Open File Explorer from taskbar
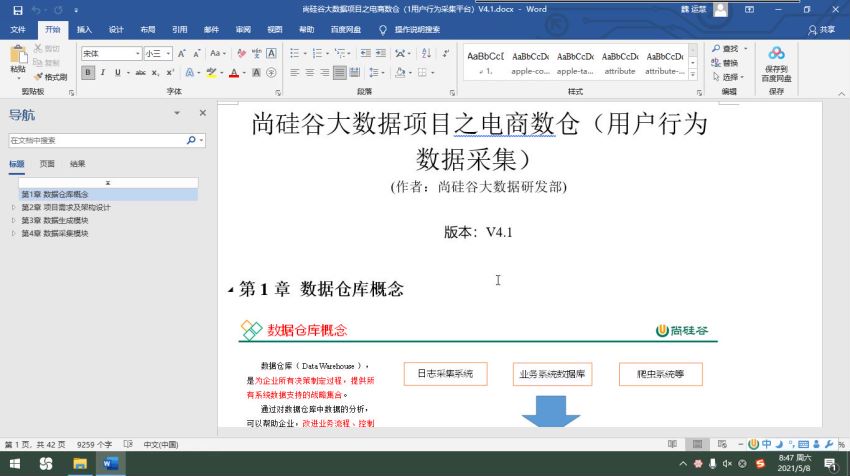Viewport: 850px width, 476px height. (x=80, y=464)
